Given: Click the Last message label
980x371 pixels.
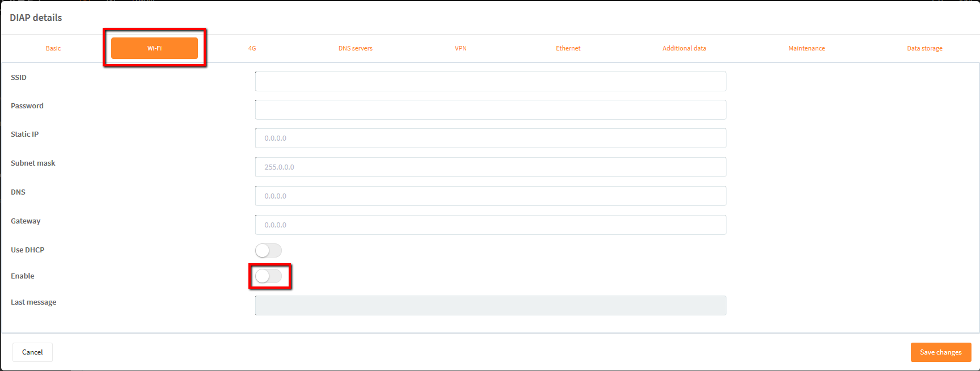Looking at the screenshot, I should coord(33,302).
